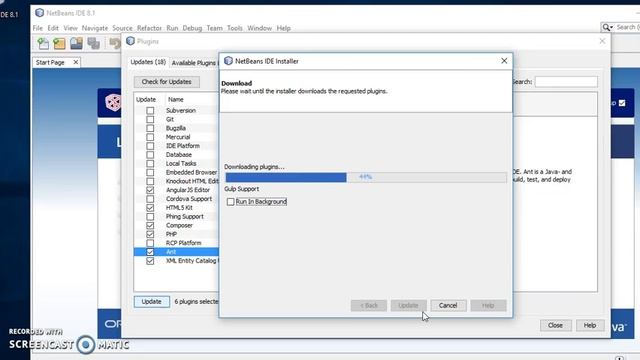Switch to the Updates (18) tab

[x=148, y=62]
